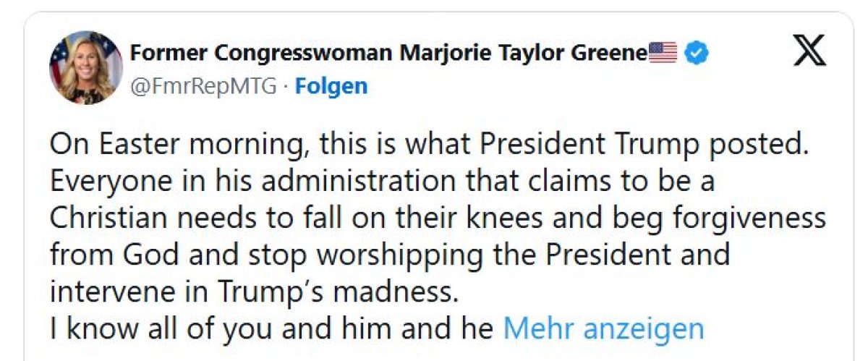Click the display name Former Congresswoman Marjorie Taylor Greene

click(x=388, y=52)
